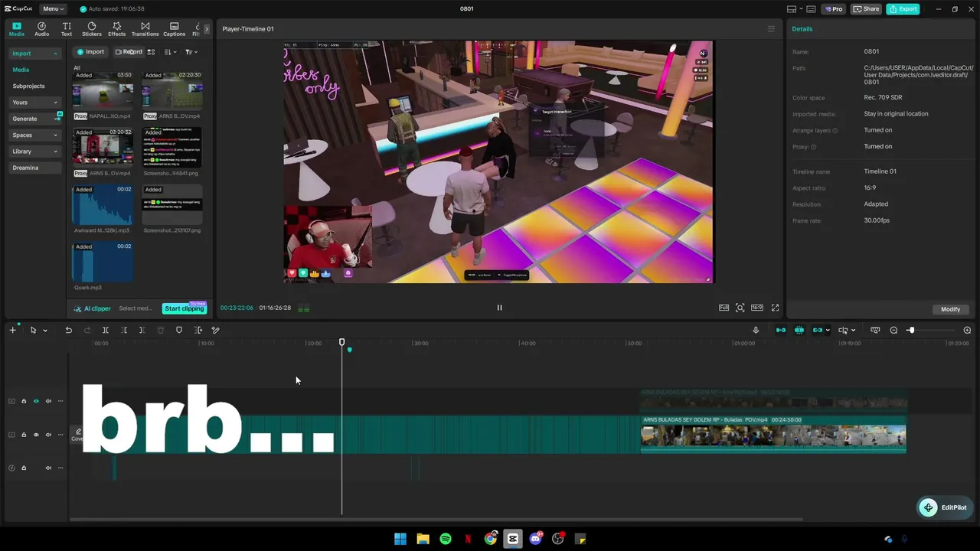Open File Explorer from the taskbar
Image resolution: width=980 pixels, height=551 pixels.
click(423, 539)
